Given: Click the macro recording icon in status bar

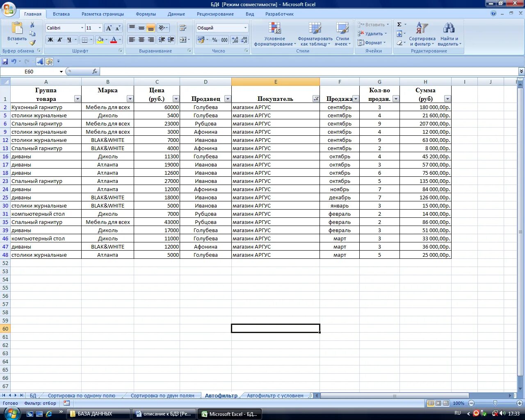Looking at the screenshot, I should [x=66, y=403].
